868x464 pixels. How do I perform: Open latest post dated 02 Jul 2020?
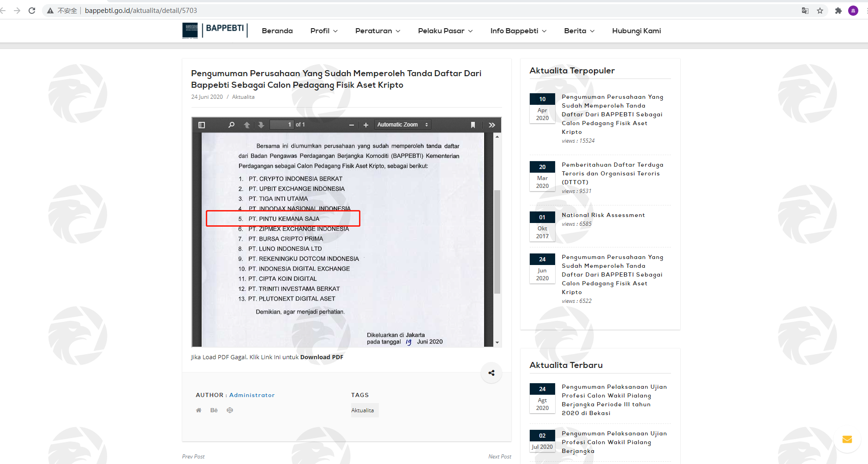click(x=614, y=442)
